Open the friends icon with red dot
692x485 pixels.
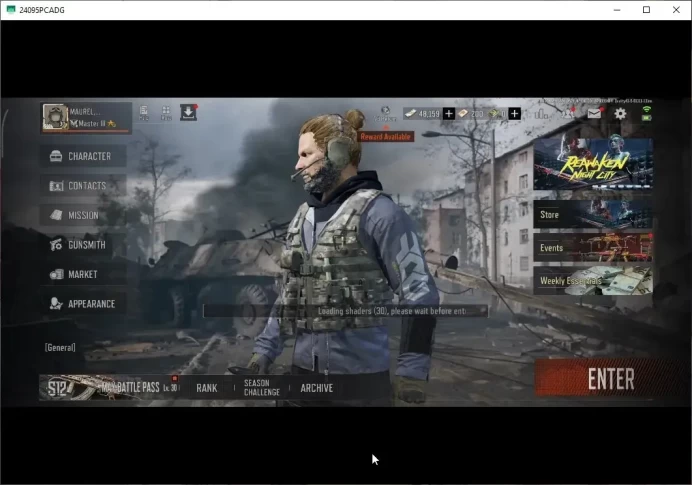point(568,113)
